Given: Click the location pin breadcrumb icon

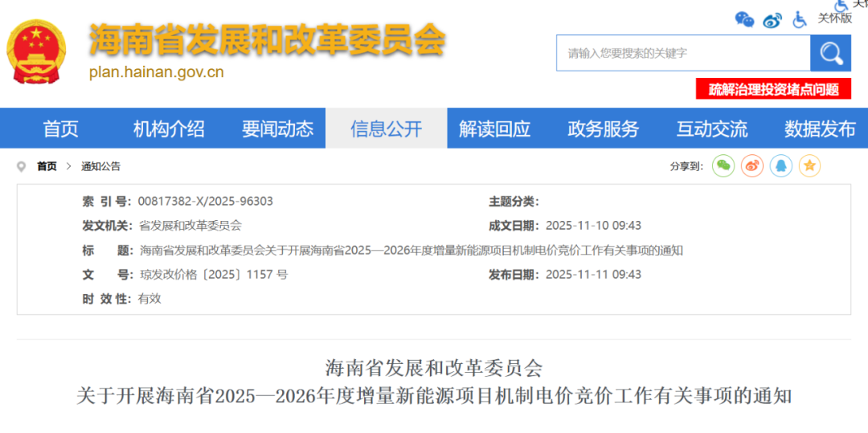Looking at the screenshot, I should point(22,166).
